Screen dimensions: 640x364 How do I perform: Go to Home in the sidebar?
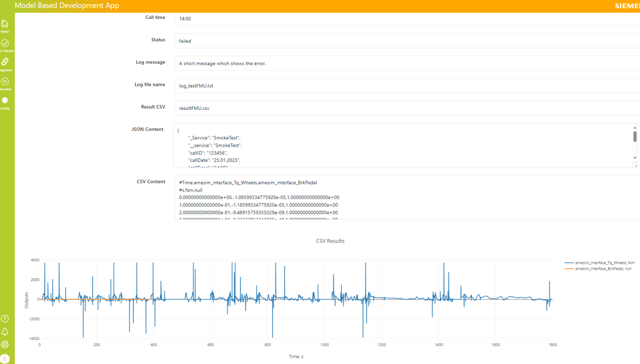[x=5, y=25]
